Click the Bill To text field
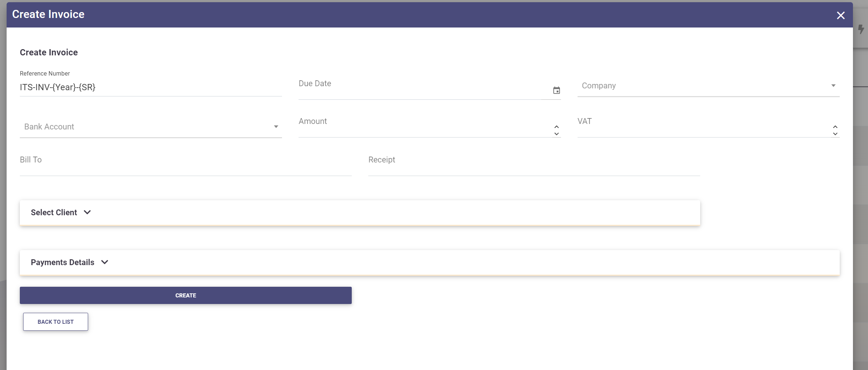 (185, 167)
